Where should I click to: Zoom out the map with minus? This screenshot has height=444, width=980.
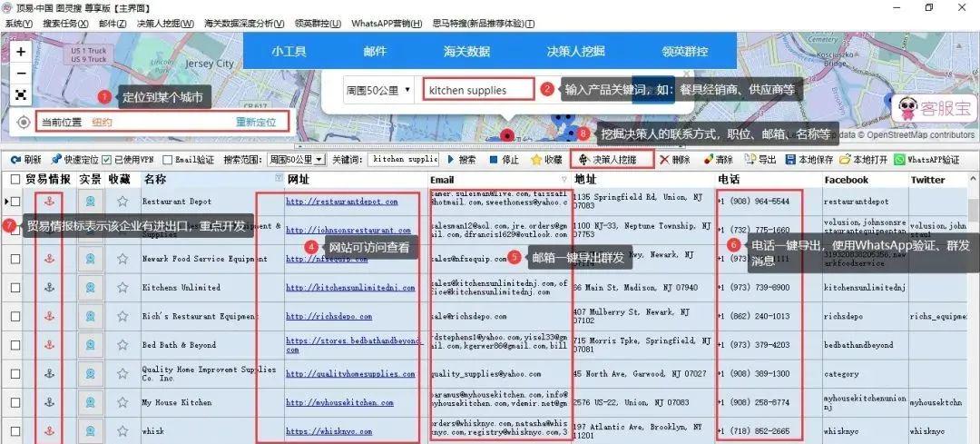pyautogui.click(x=21, y=74)
